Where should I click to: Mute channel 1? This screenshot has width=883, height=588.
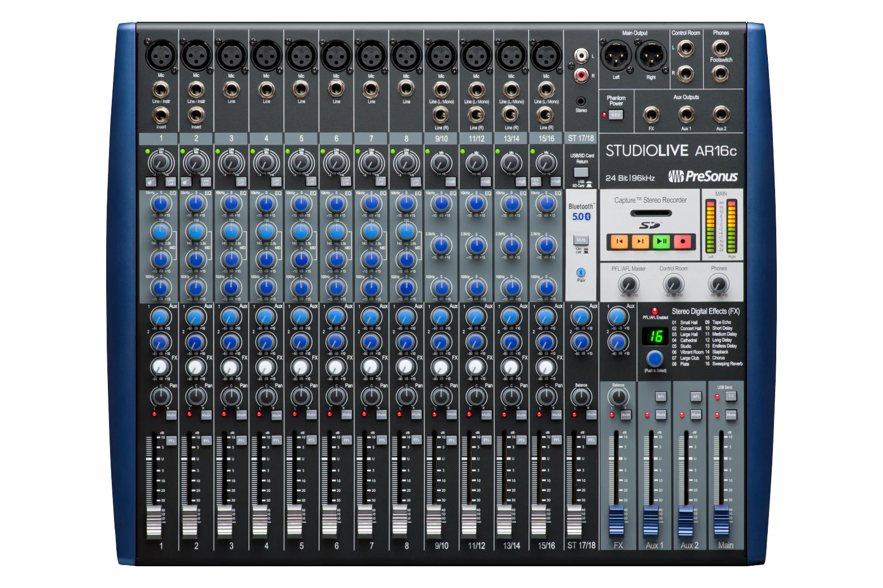171,415
